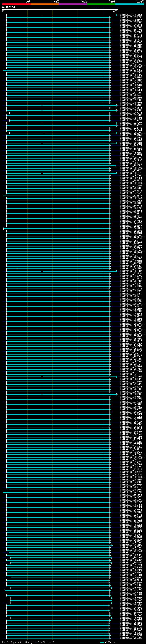Screen dimensions: 146x644
Task: Click the red 20% identity legend segment
Action: (x=16, y=4)
